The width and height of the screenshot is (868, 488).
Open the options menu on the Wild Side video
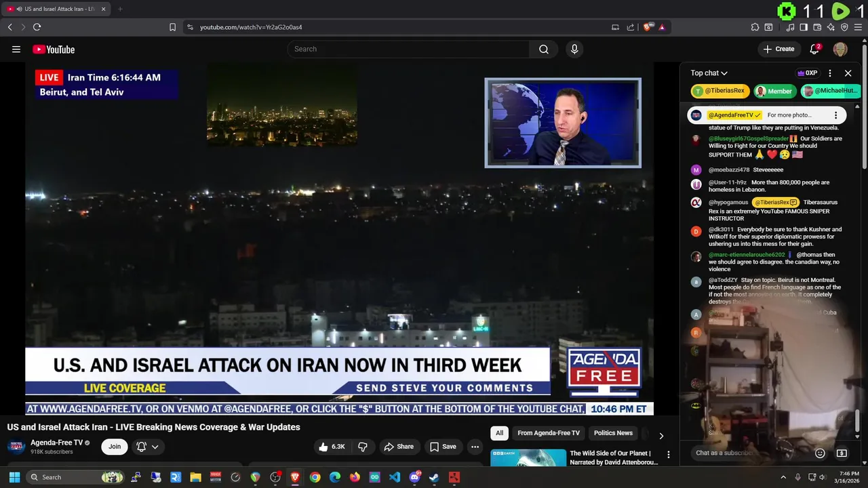pos(669,455)
